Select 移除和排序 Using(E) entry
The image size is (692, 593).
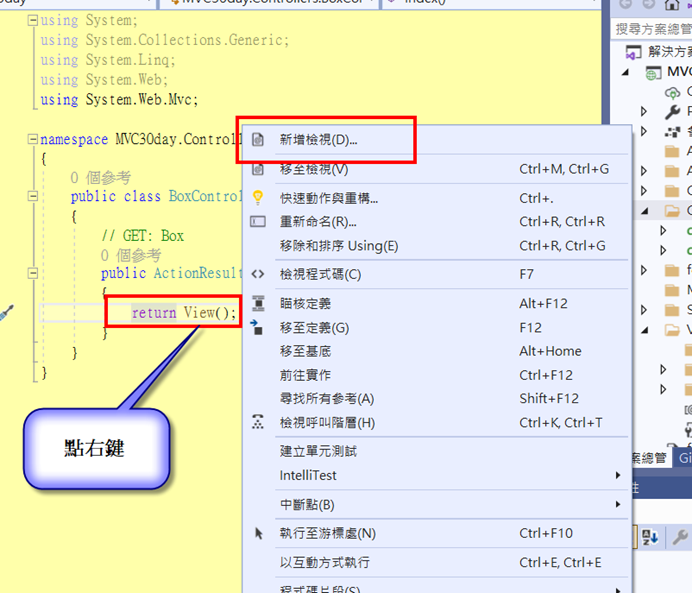437,246
